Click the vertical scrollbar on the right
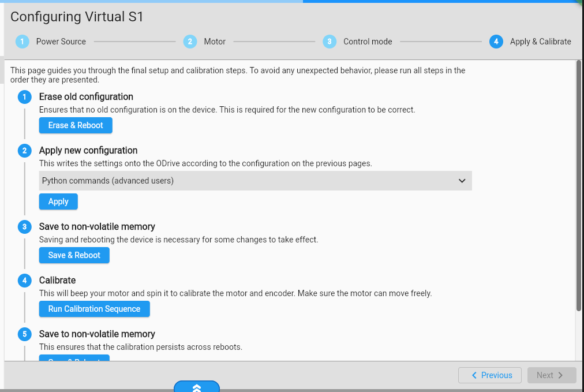Viewport: 584px width, 392px height. [579, 185]
